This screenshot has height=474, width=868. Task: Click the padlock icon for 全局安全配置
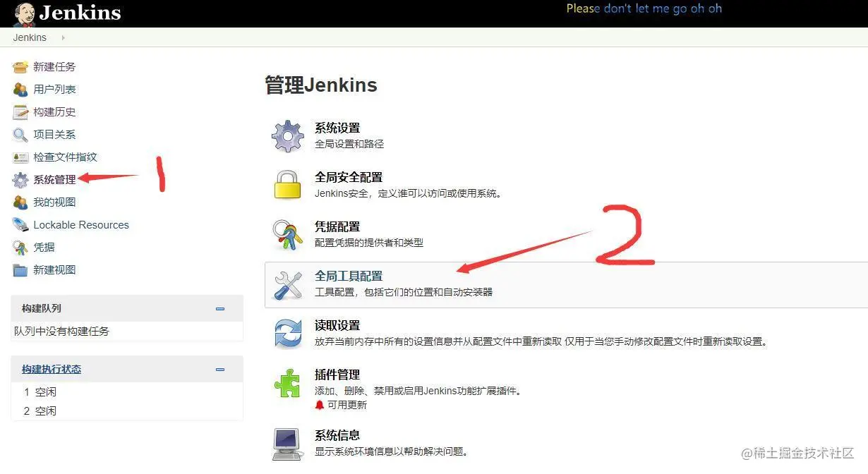pyautogui.click(x=288, y=186)
